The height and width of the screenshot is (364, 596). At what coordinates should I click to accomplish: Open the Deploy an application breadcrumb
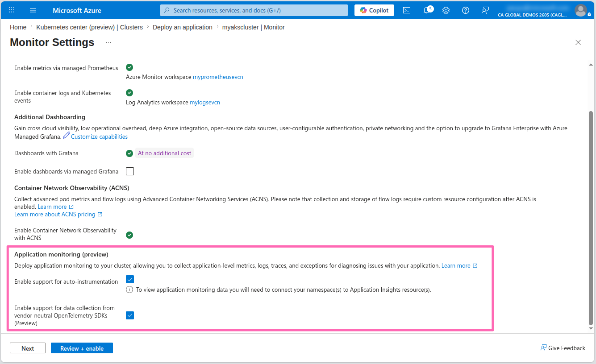[x=183, y=27]
